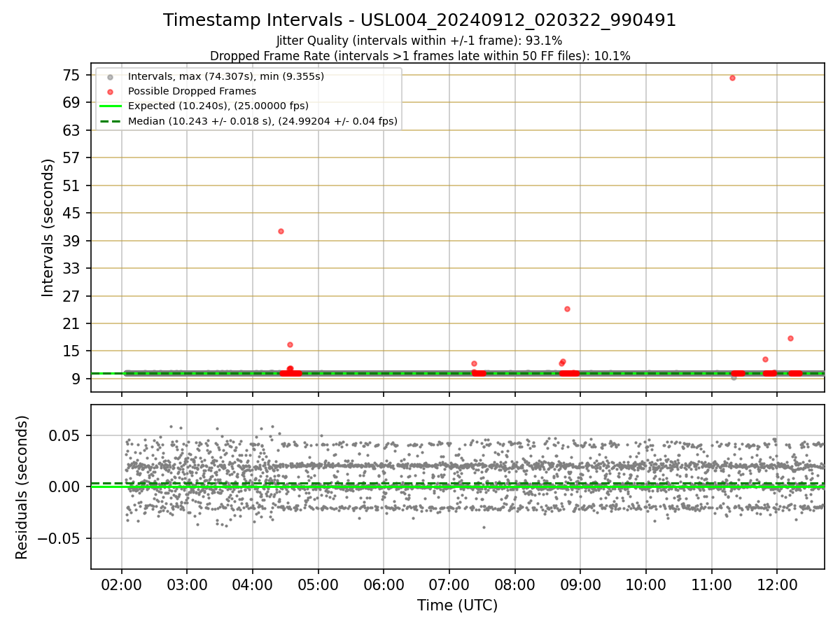
Task: Click the y-axis tick label 39
Action: coord(72,241)
